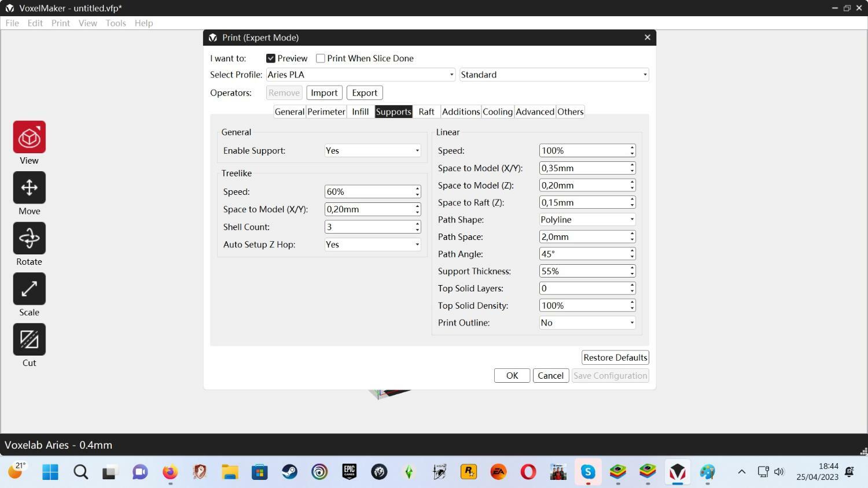Click Space to Raft (Z) field

click(x=587, y=202)
